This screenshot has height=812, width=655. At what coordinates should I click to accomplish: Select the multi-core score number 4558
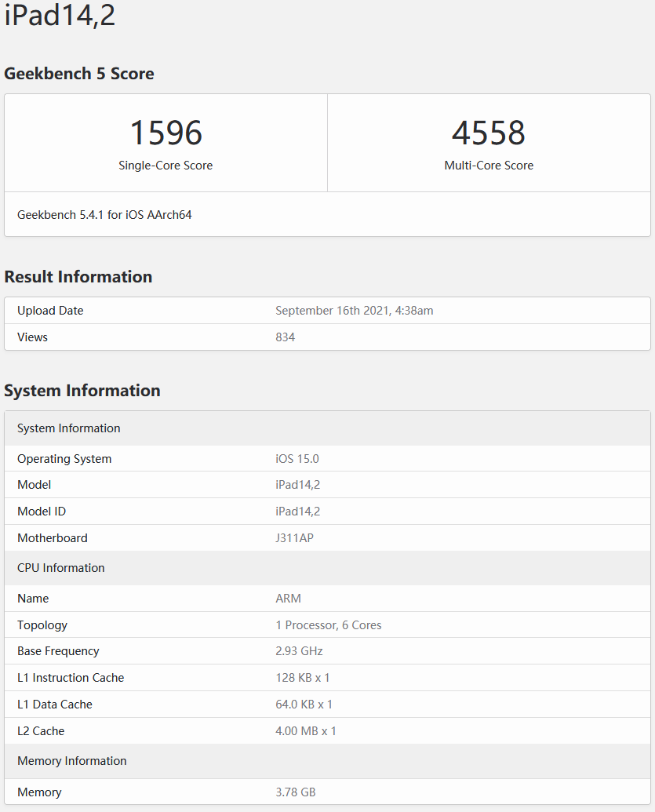[x=488, y=133]
